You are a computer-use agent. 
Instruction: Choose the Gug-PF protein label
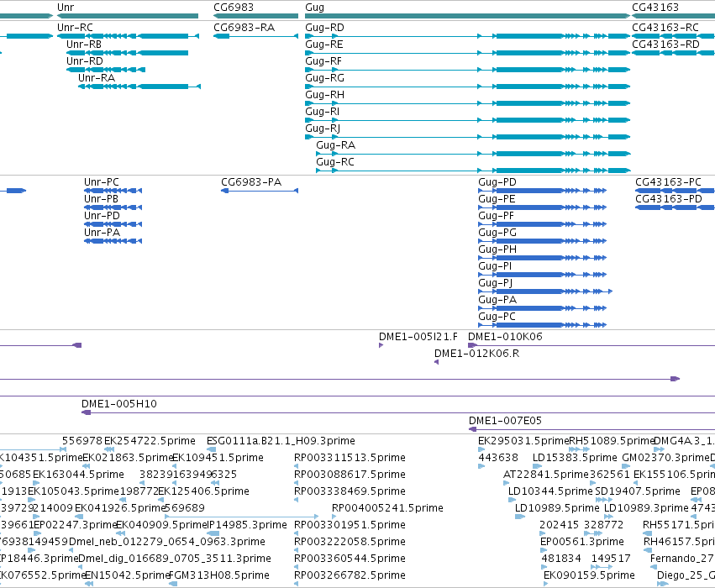click(x=496, y=216)
